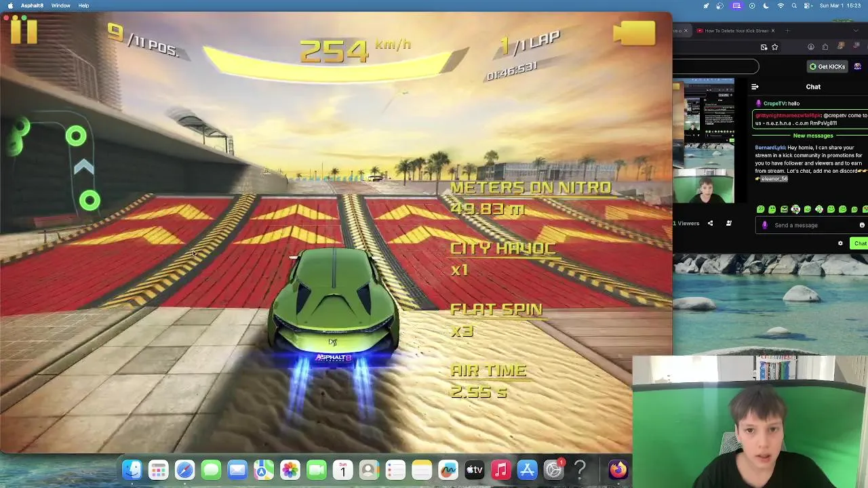Image resolution: width=868 pixels, height=488 pixels.
Task: Open Photos from the Dock
Action: [x=290, y=470]
